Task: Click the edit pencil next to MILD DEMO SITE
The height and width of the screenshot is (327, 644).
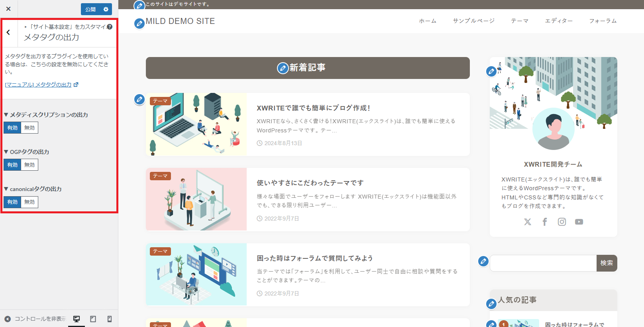Action: coord(139,24)
